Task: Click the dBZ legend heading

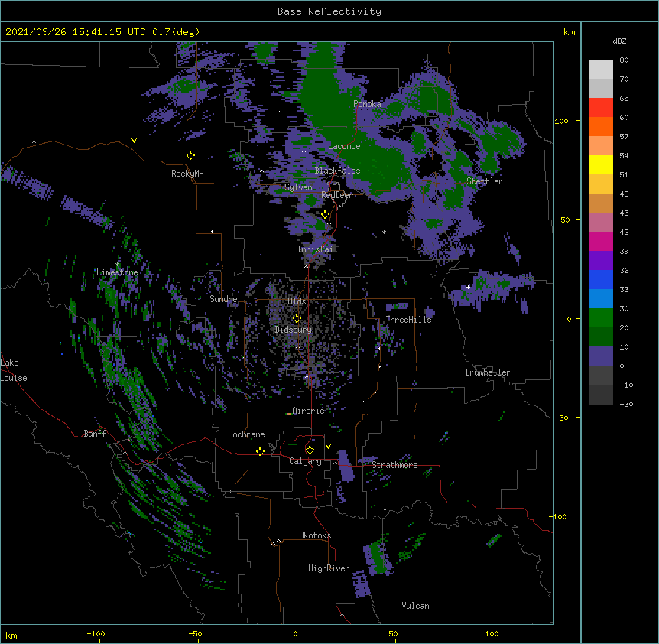Action: [x=619, y=41]
